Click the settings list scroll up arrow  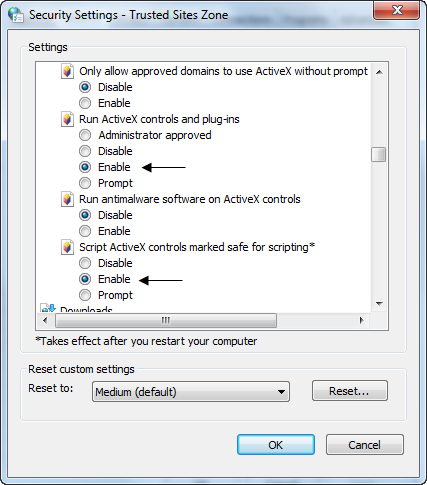(x=379, y=72)
